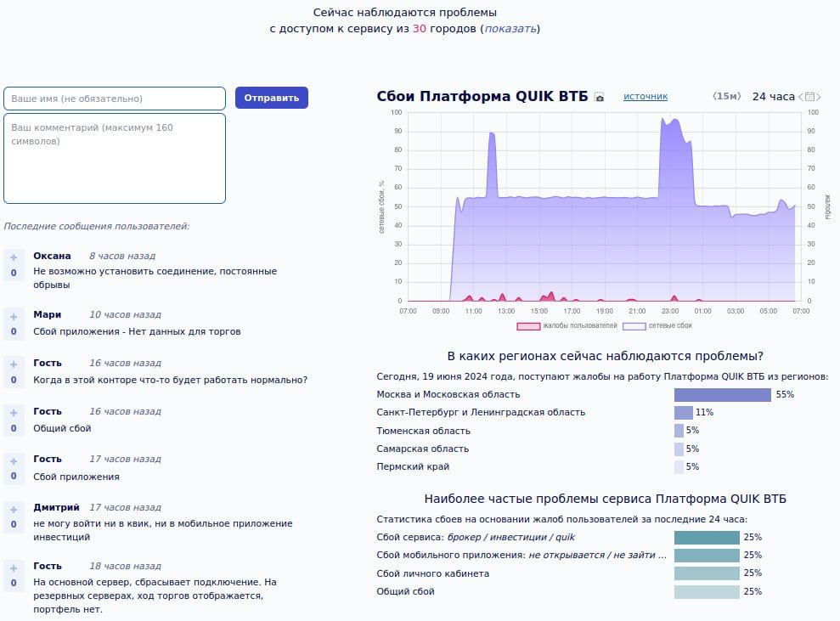Click the 'Общий сбой' statistics row label
The image size is (840, 621).
(x=405, y=591)
